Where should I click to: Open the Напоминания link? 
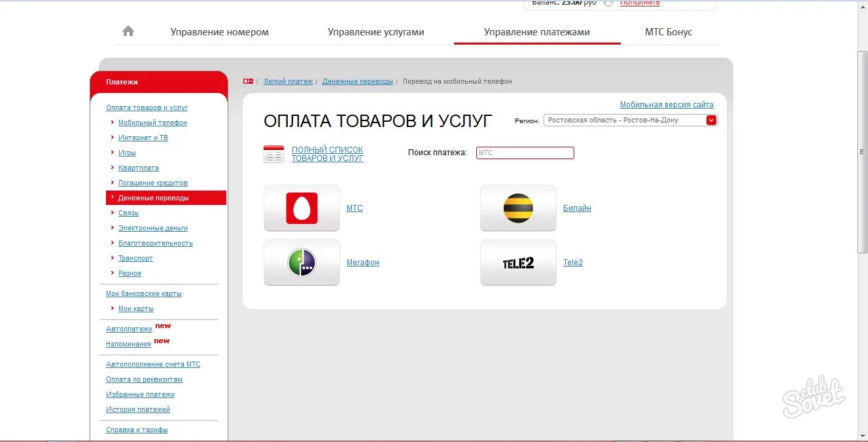[x=128, y=344]
